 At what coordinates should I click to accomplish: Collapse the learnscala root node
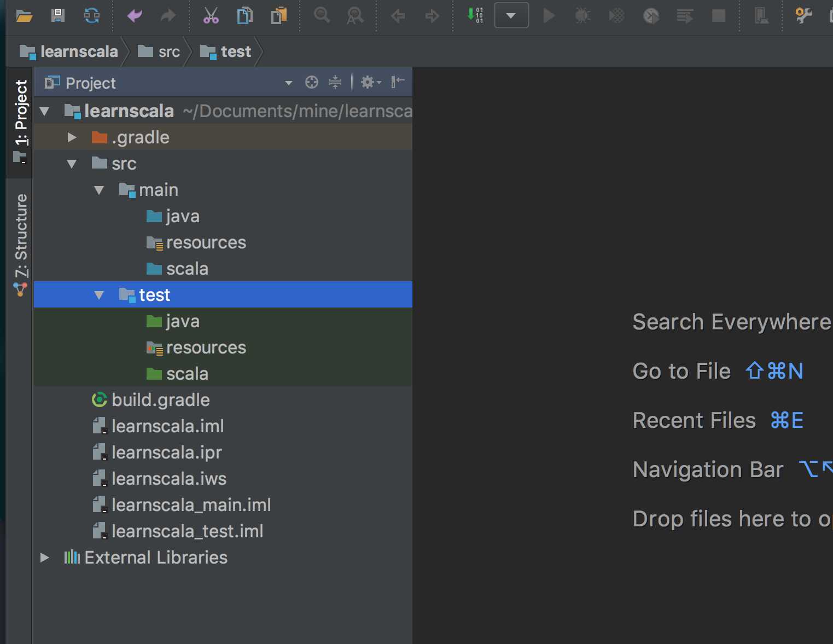pos(45,112)
